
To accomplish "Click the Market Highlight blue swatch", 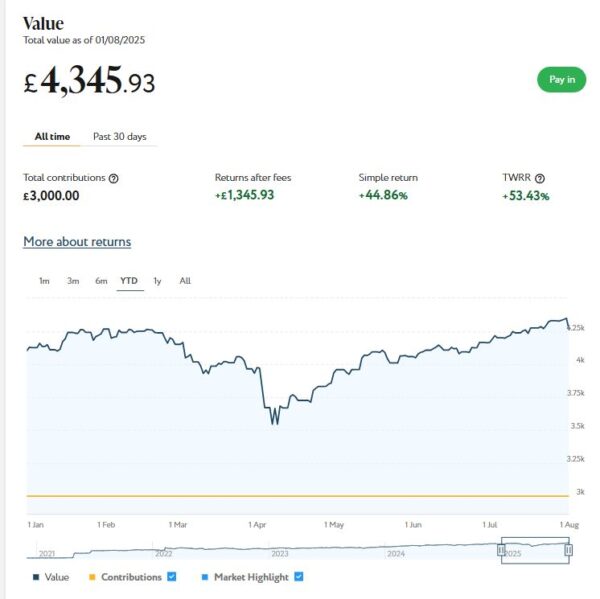I will (205, 577).
